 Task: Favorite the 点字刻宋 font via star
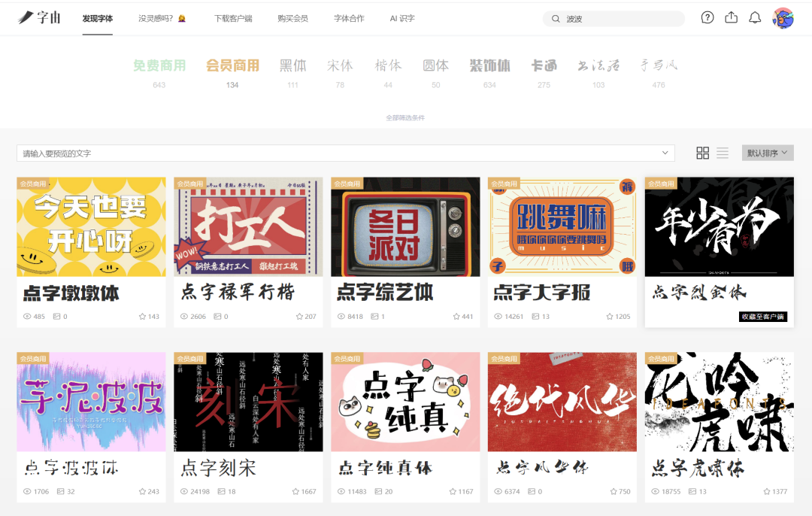[296, 492]
